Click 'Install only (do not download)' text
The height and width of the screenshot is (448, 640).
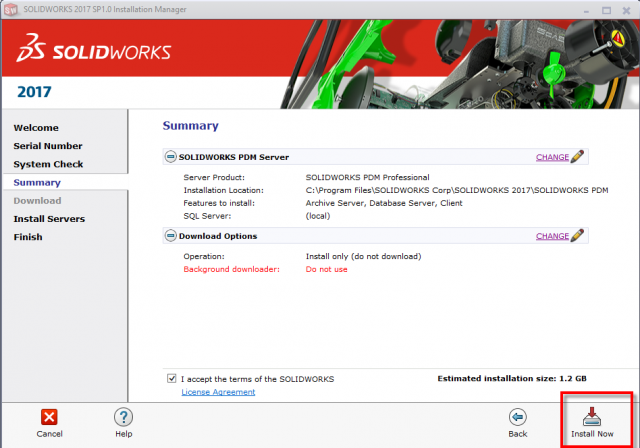point(363,256)
